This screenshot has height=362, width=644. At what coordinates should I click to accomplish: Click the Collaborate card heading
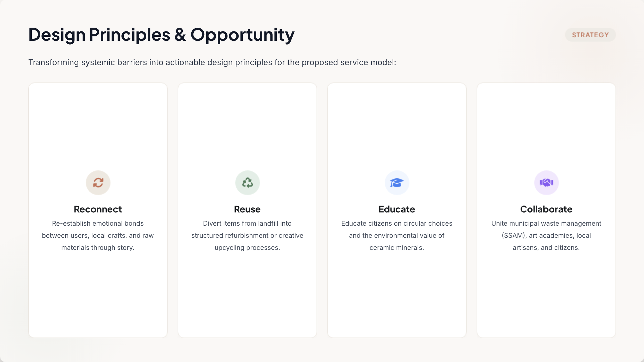546,209
